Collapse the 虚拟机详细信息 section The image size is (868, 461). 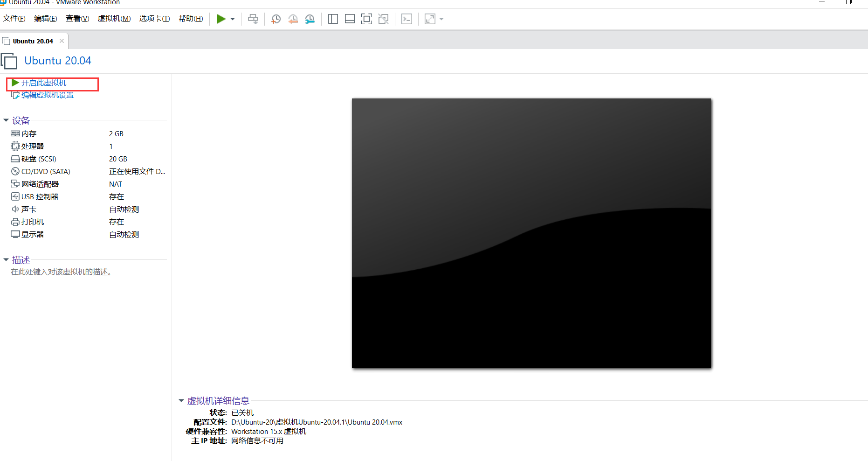point(181,401)
